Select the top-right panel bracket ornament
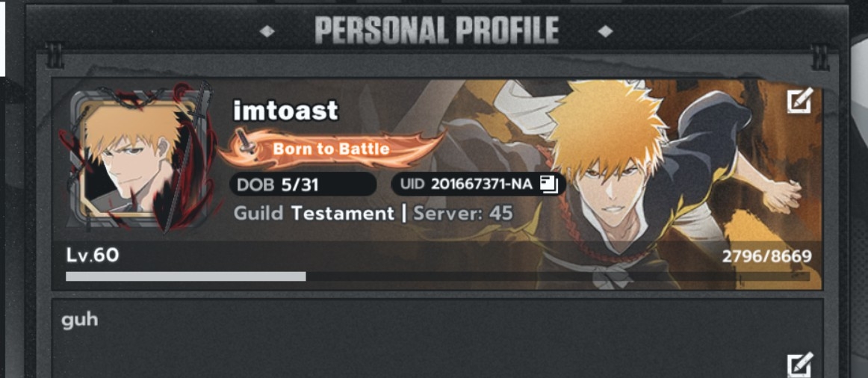Viewport: 868px width, 378px height. pos(820,55)
